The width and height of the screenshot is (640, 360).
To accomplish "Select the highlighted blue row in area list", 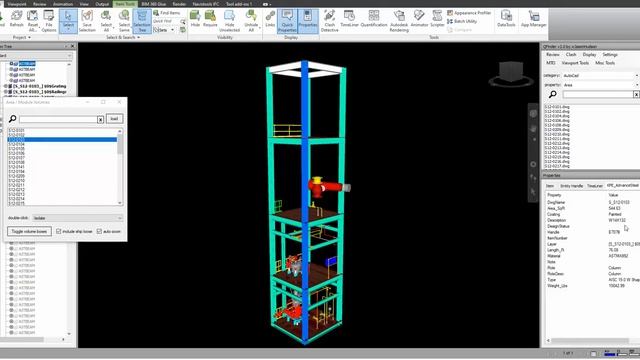I will coord(62,140).
